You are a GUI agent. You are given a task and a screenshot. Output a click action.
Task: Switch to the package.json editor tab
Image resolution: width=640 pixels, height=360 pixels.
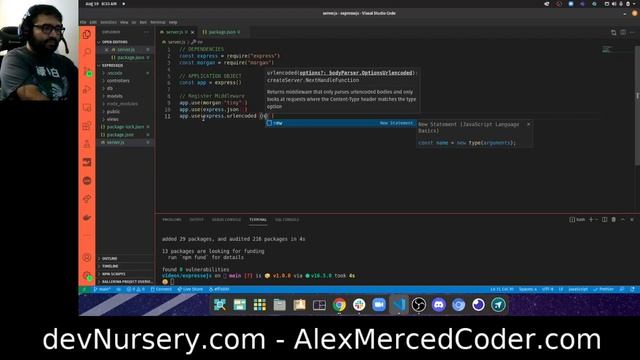tap(221, 32)
